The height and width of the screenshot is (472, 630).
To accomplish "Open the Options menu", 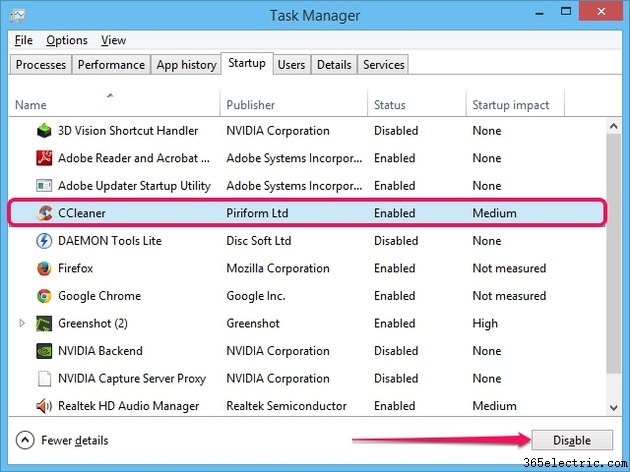I will (x=67, y=40).
